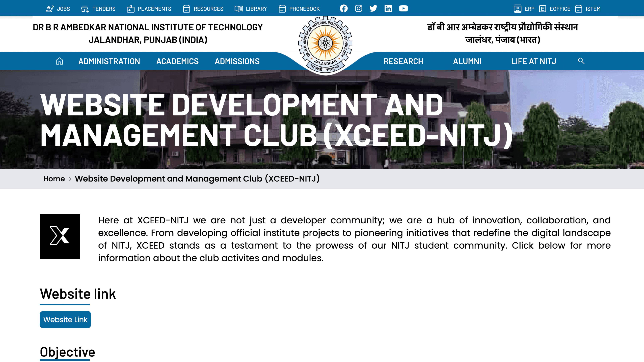Expand the LIFE AT NITJ menu
644x362 pixels.
pos(534,61)
